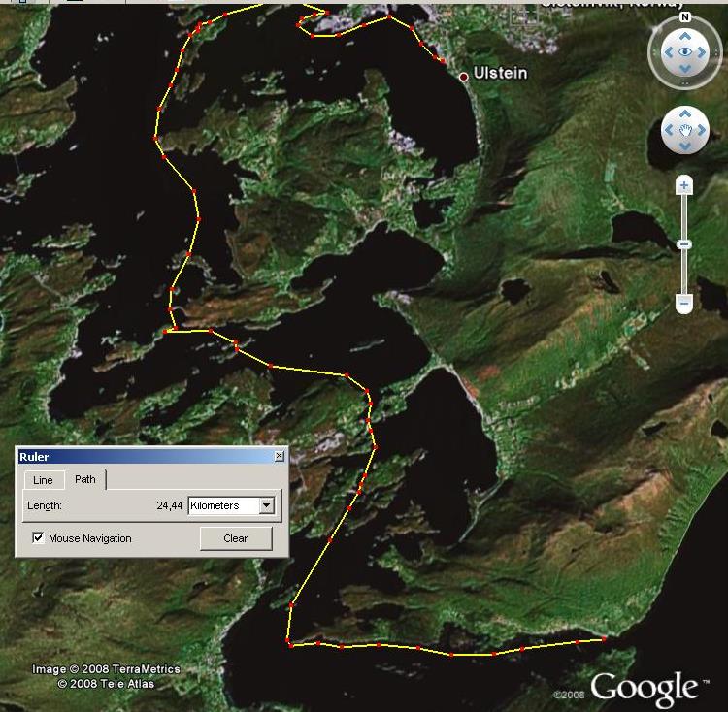Close the Ruler dialog window

[280, 456]
